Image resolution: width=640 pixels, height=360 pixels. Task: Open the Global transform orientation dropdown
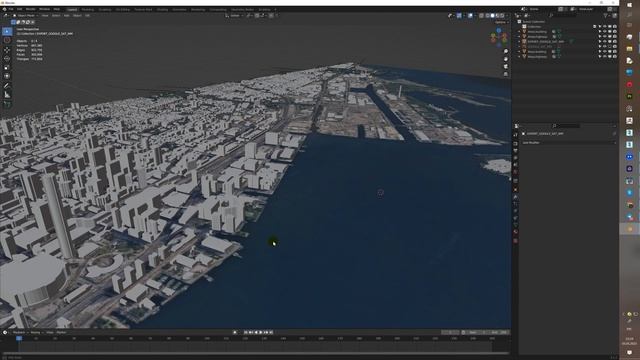[x=234, y=16]
